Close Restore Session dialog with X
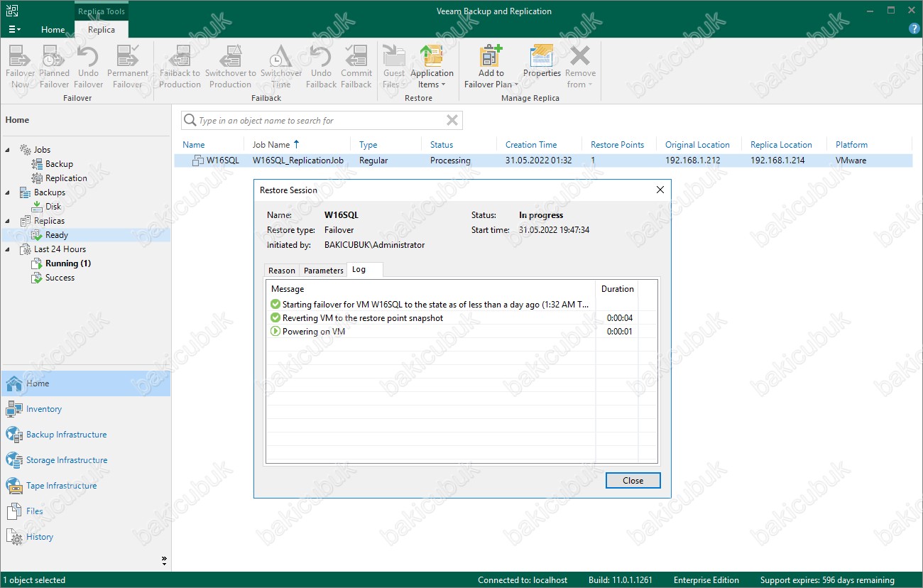 tap(660, 190)
